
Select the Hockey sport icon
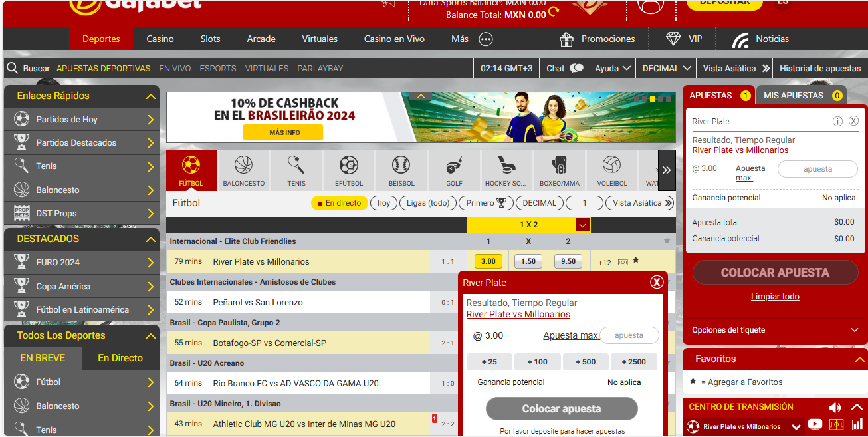(507, 170)
